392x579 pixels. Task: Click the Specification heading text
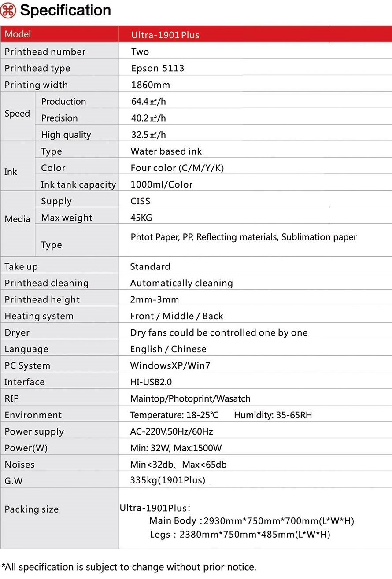click(65, 10)
